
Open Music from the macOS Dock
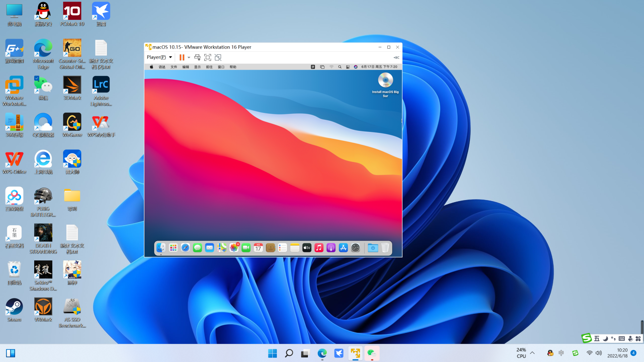(x=319, y=248)
